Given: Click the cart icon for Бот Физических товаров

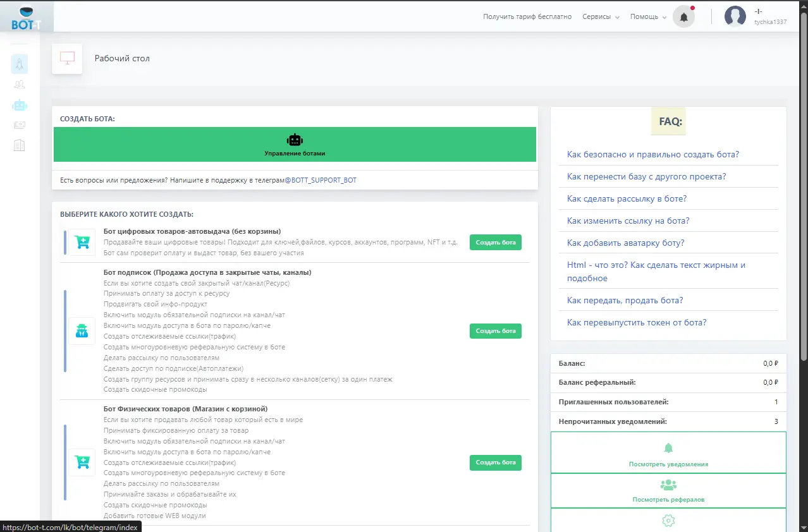Looking at the screenshot, I should (x=82, y=462).
